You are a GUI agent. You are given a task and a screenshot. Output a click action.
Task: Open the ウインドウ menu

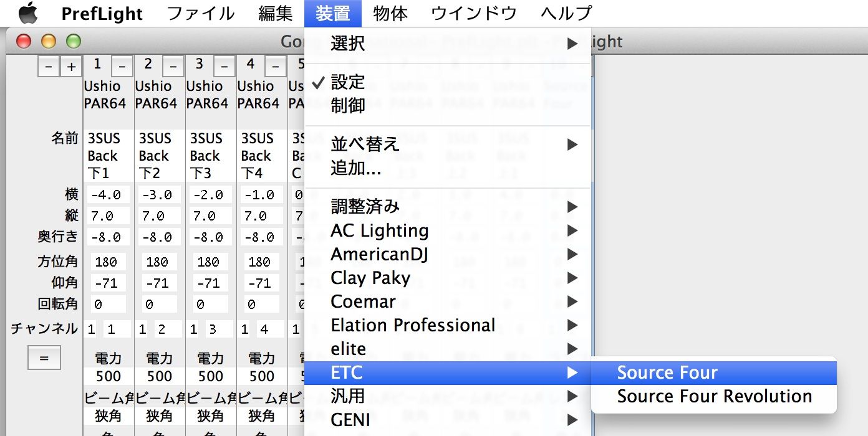click(x=474, y=13)
